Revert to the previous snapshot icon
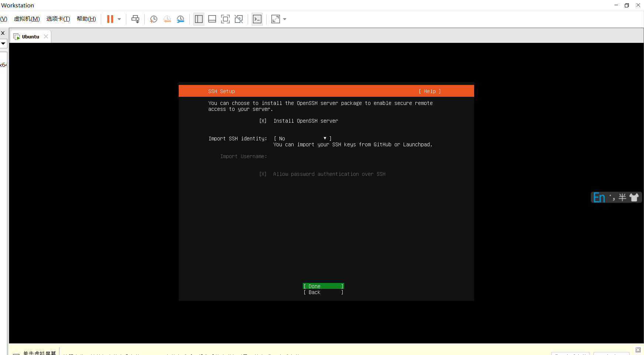The image size is (644, 355). pos(167,19)
